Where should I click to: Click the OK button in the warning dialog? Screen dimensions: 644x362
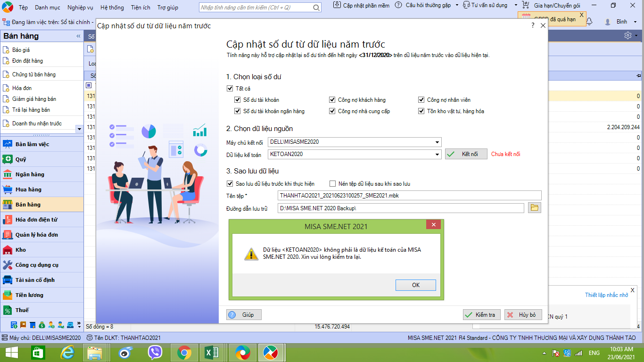(415, 285)
